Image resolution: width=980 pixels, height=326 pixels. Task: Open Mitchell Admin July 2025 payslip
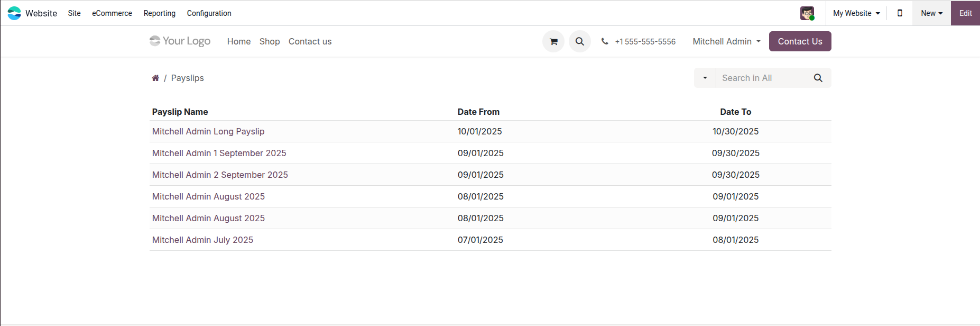click(202, 240)
